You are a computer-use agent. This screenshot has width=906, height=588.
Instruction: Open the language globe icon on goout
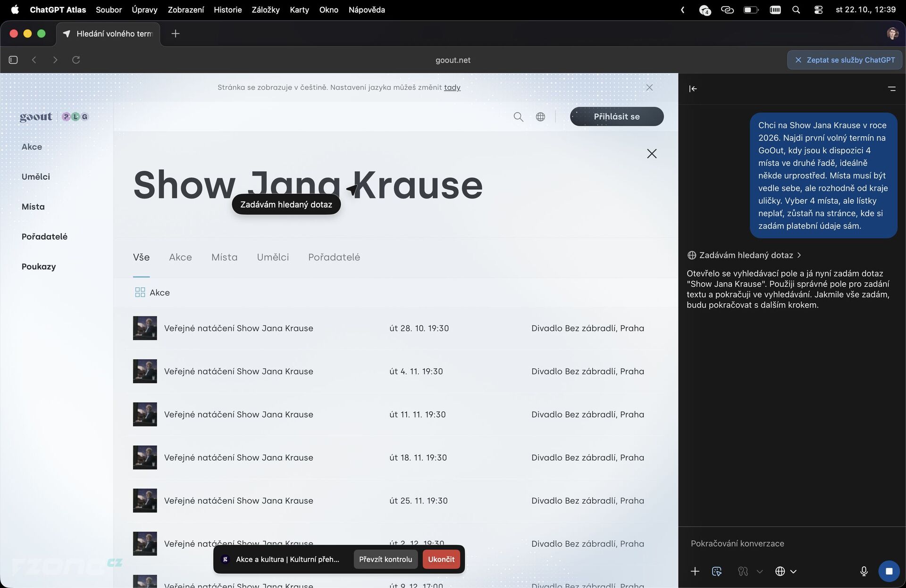(540, 116)
